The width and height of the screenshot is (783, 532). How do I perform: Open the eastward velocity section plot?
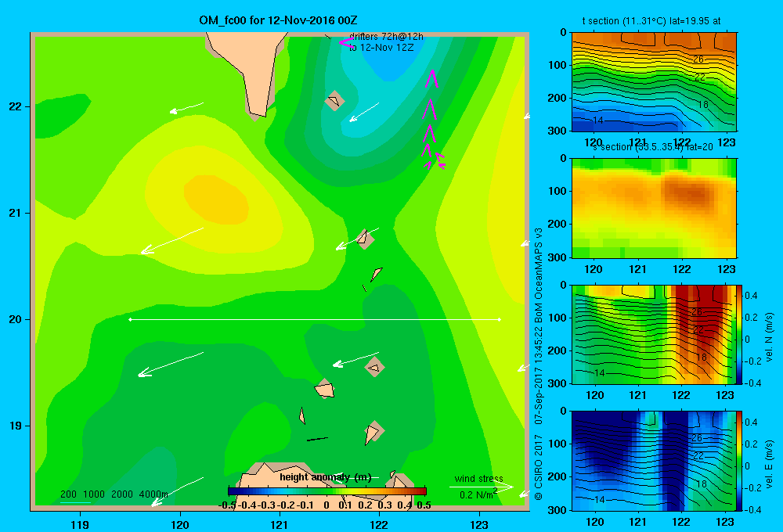pos(653,461)
